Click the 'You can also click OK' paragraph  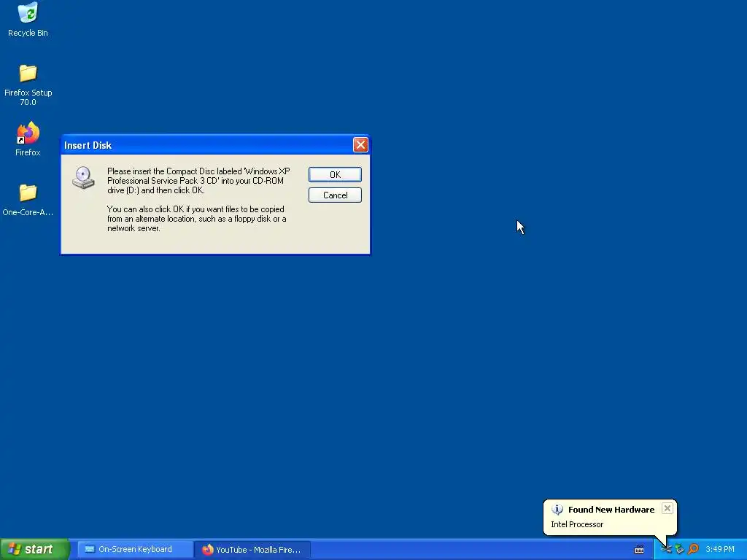click(196, 219)
